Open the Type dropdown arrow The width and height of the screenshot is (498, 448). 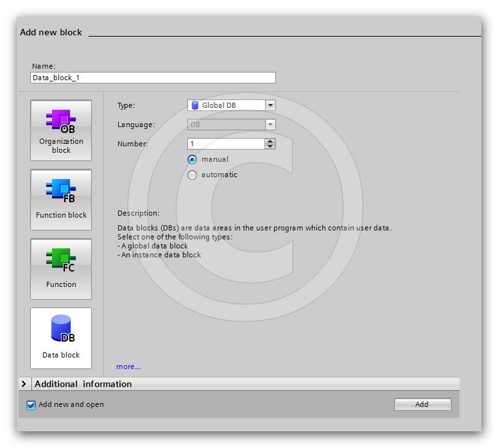tap(270, 105)
